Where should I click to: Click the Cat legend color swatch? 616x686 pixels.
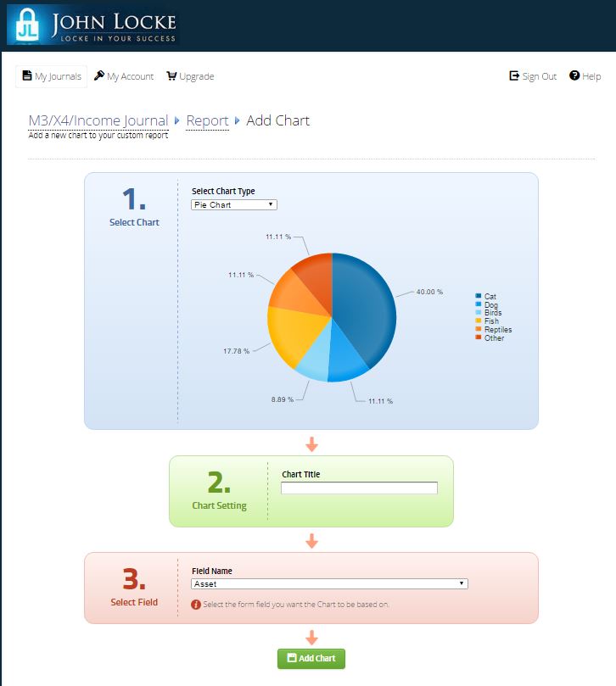tap(478, 296)
